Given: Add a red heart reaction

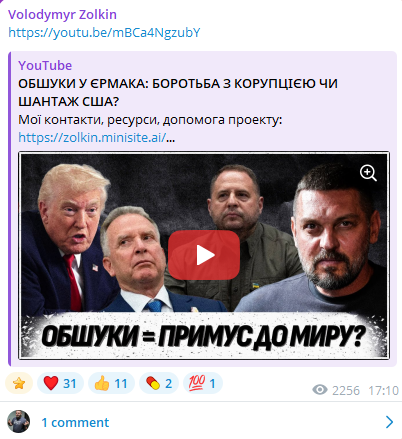Looking at the screenshot, I should pyautogui.click(x=60, y=383).
